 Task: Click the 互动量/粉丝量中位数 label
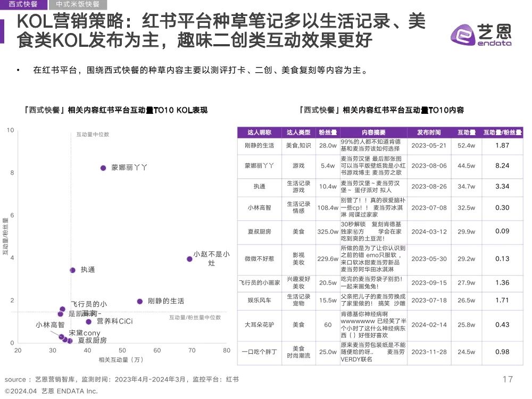[x=195, y=318]
